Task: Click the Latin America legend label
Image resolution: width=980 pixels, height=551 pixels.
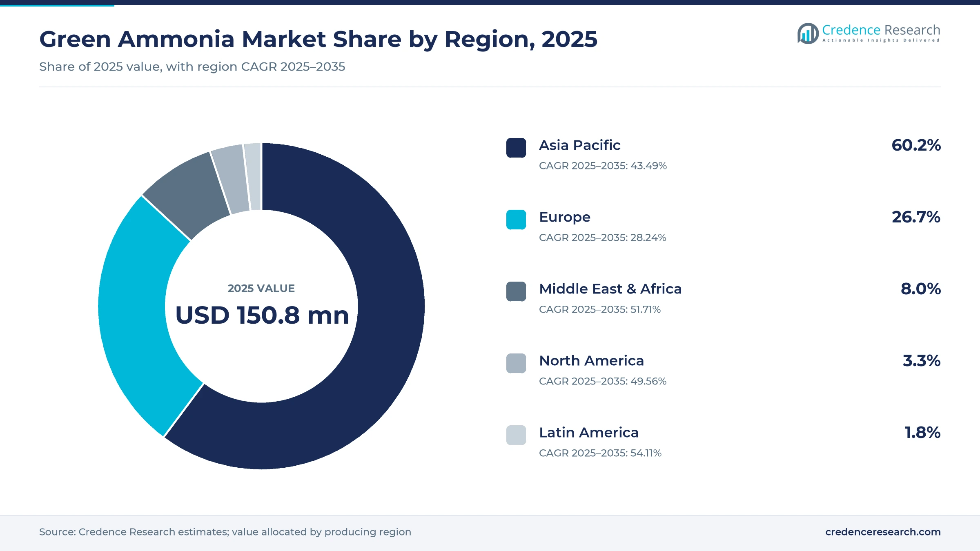Action: [x=588, y=432]
